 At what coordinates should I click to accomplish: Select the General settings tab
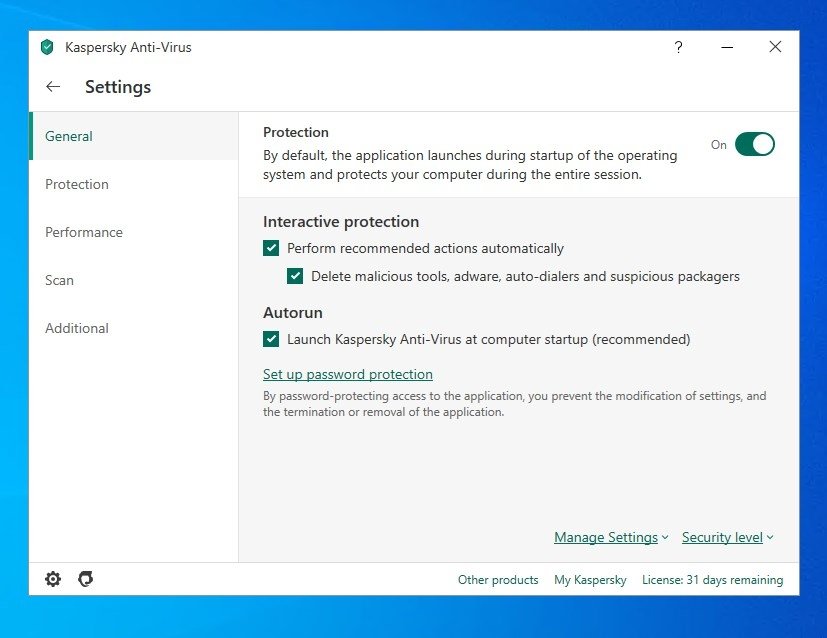134,136
